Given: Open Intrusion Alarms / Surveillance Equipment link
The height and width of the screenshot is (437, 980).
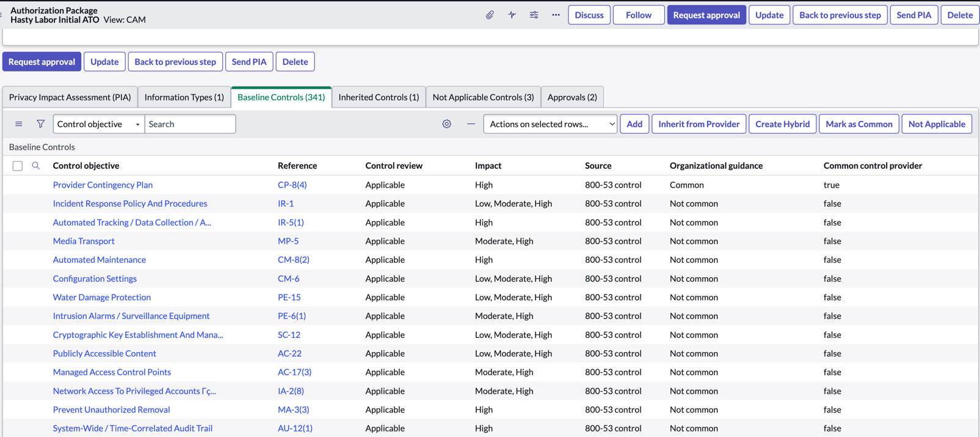Looking at the screenshot, I should pos(131,316).
